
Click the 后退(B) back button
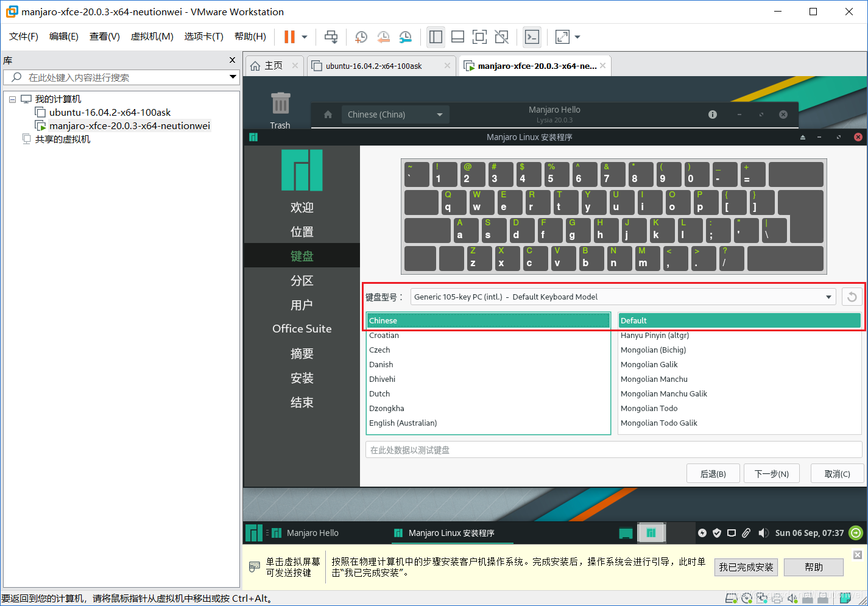click(x=713, y=473)
